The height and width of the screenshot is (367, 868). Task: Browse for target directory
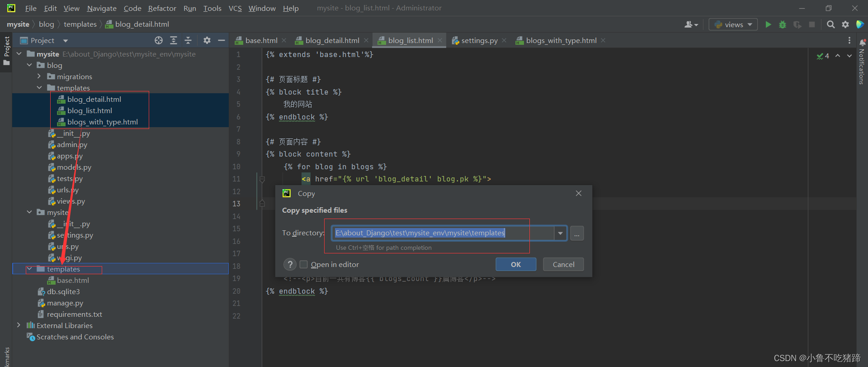577,233
